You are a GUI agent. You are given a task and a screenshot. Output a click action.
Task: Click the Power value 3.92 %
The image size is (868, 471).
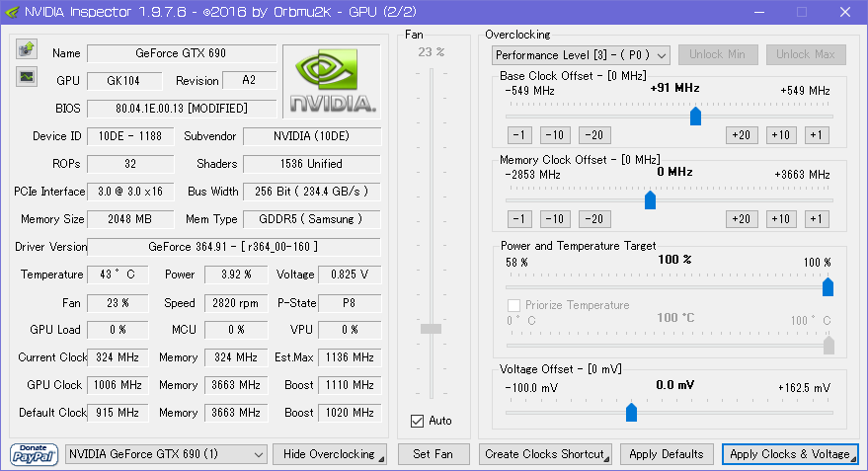tap(236, 275)
